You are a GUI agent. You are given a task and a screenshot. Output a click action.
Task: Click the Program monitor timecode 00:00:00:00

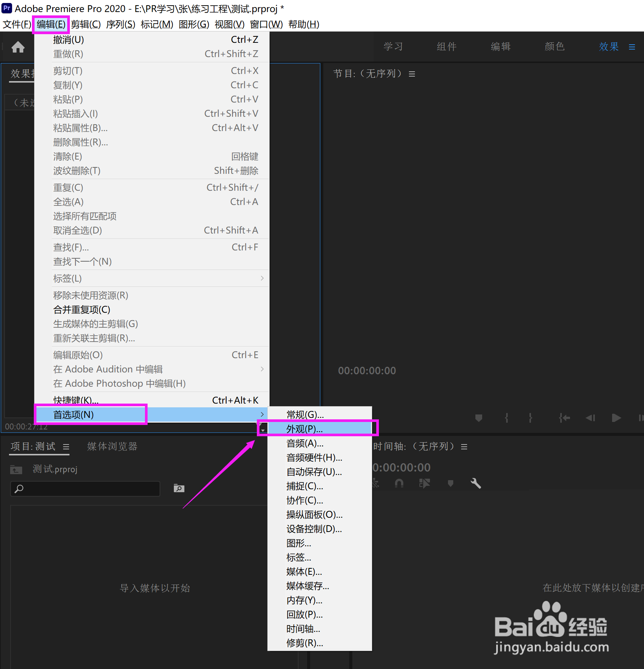[367, 371]
